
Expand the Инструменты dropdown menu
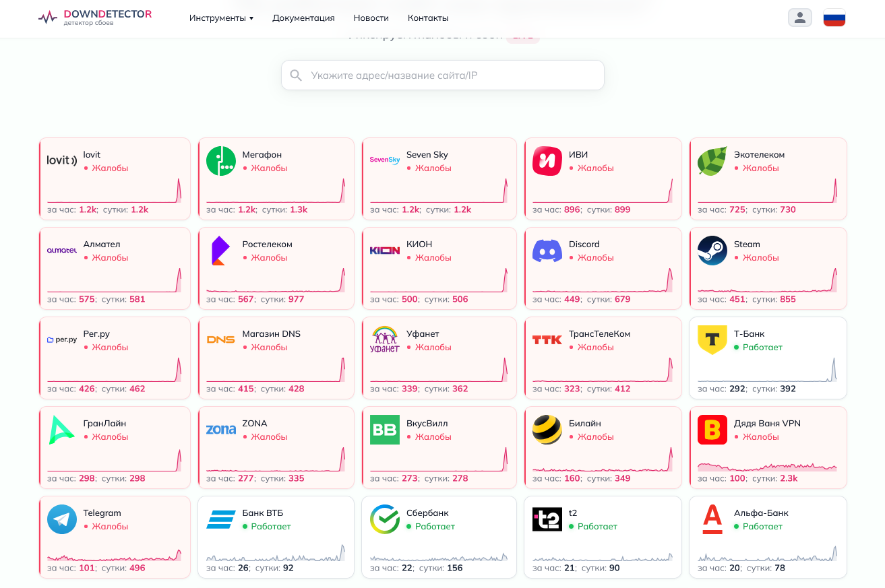coord(221,18)
